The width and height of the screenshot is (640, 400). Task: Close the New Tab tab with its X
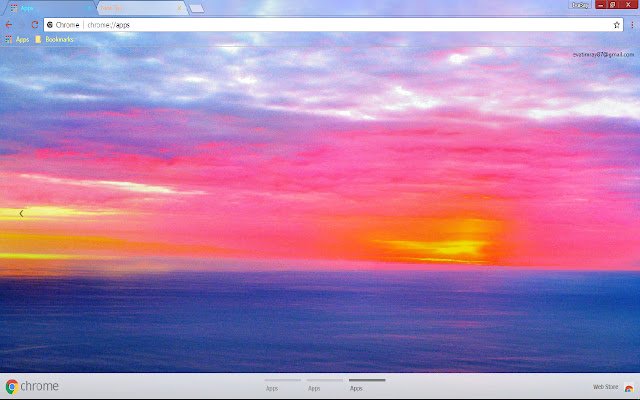click(x=179, y=8)
